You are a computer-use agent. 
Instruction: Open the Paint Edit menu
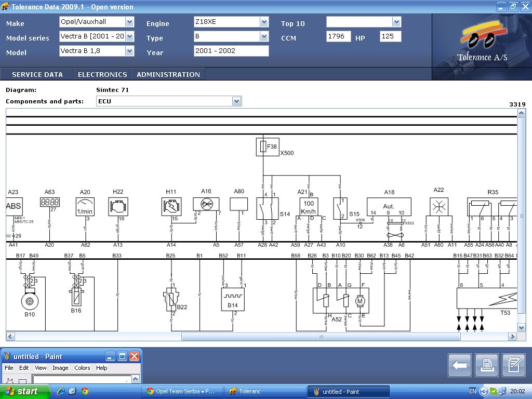click(24, 368)
